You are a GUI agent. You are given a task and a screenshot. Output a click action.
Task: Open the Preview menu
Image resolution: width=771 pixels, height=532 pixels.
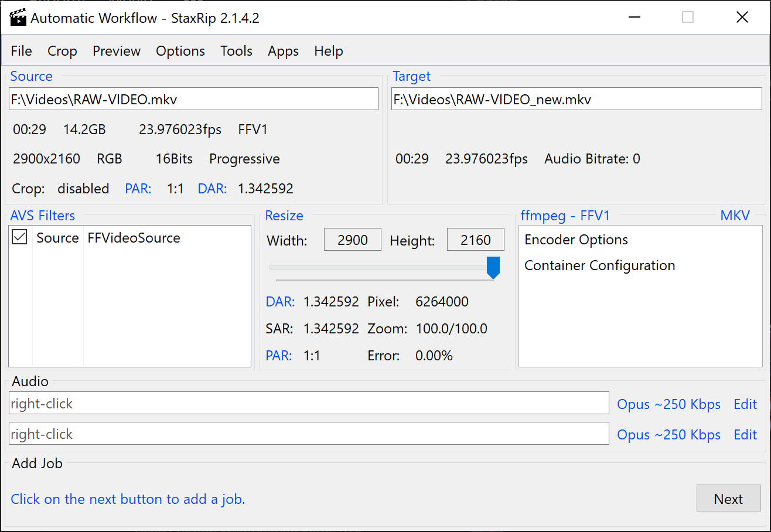point(116,51)
